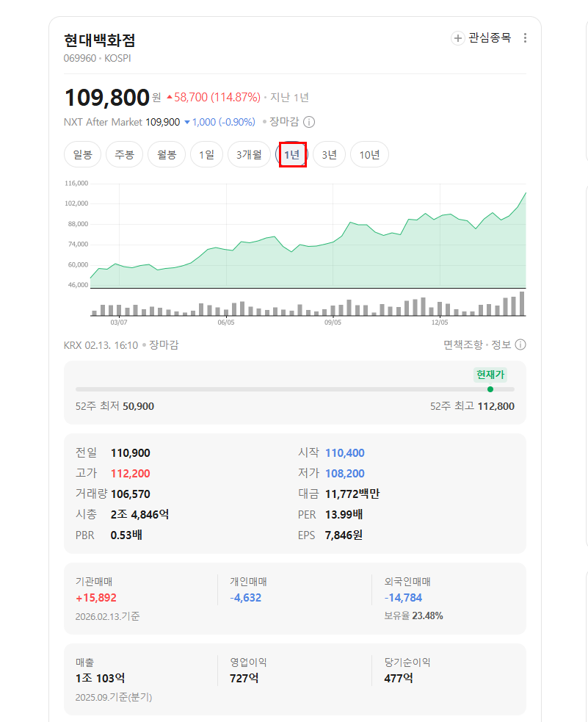Image resolution: width=588 pixels, height=722 pixels.
Task: Click the plus icon beside 관심종목
Action: tap(458, 38)
